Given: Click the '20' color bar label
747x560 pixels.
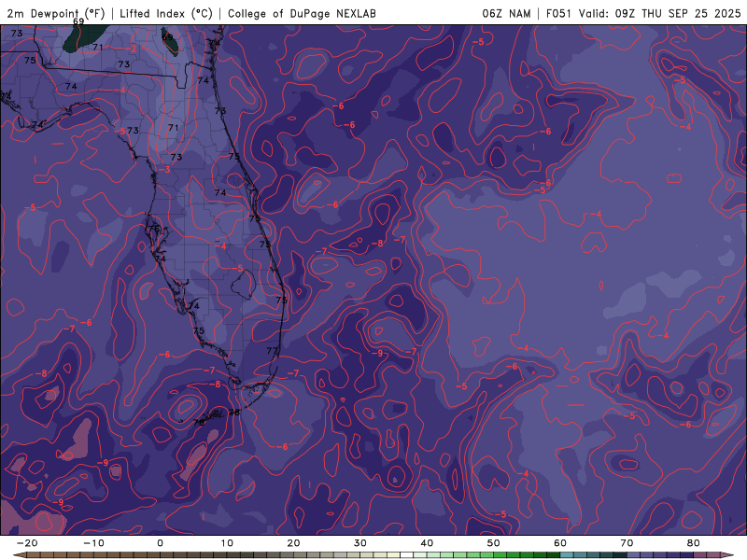Looking at the screenshot, I should click(x=293, y=543).
